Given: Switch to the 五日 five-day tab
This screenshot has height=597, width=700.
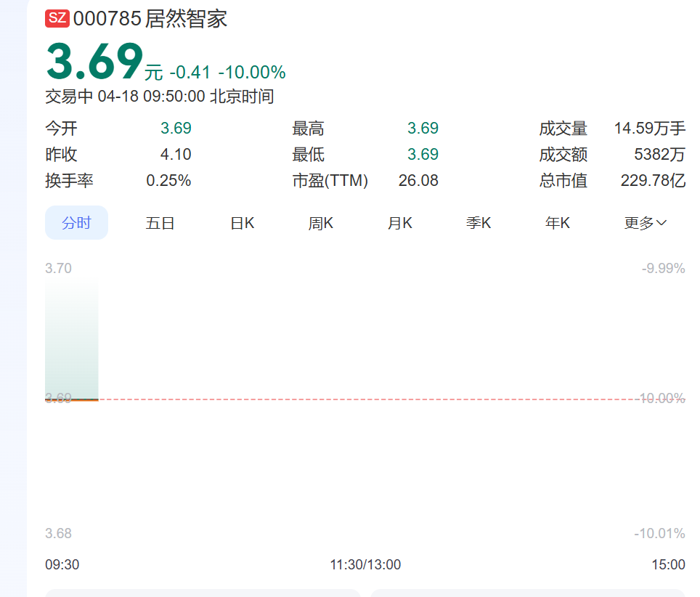Looking at the screenshot, I should [x=159, y=223].
